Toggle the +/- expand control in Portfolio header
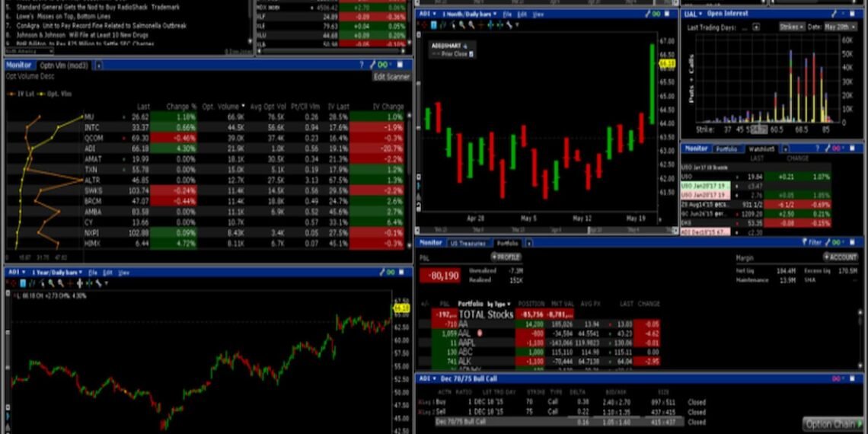This screenshot has width=868, height=434. point(424,303)
